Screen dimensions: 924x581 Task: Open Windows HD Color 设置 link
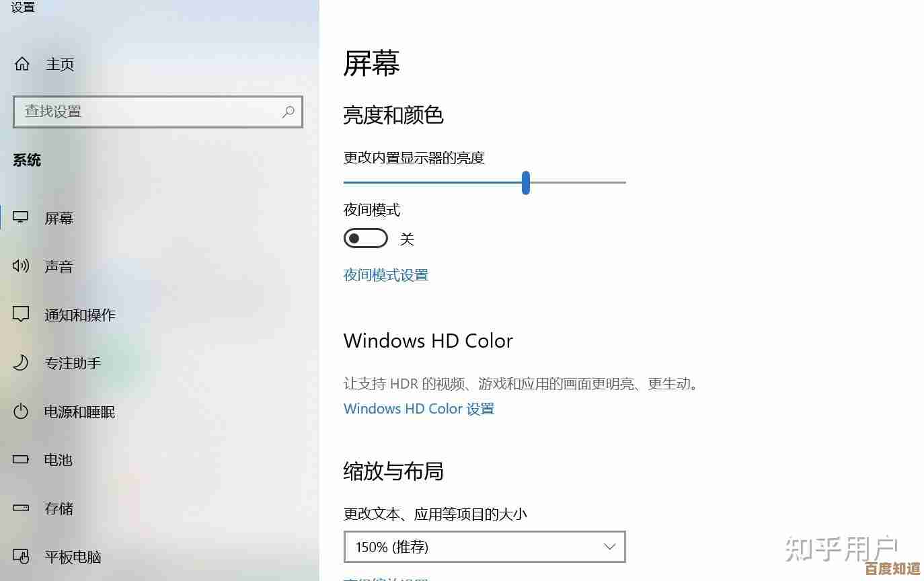tap(419, 408)
